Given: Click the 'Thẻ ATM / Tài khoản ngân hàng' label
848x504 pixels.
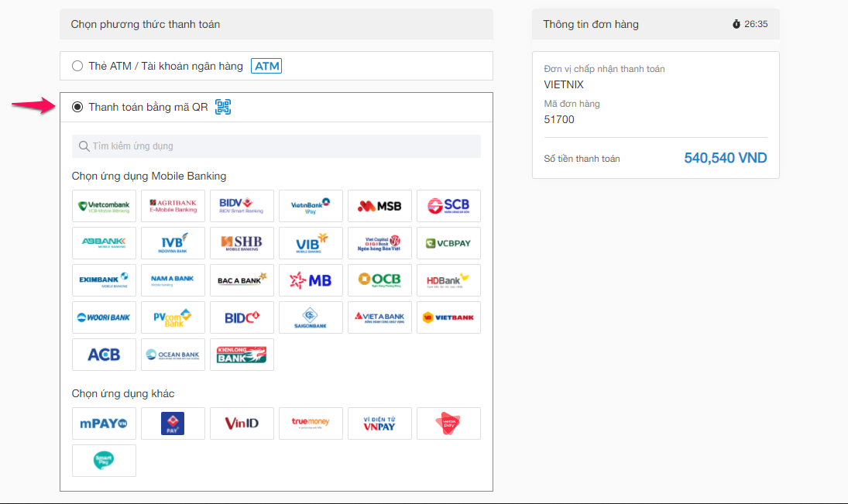Looking at the screenshot, I should click(166, 66).
